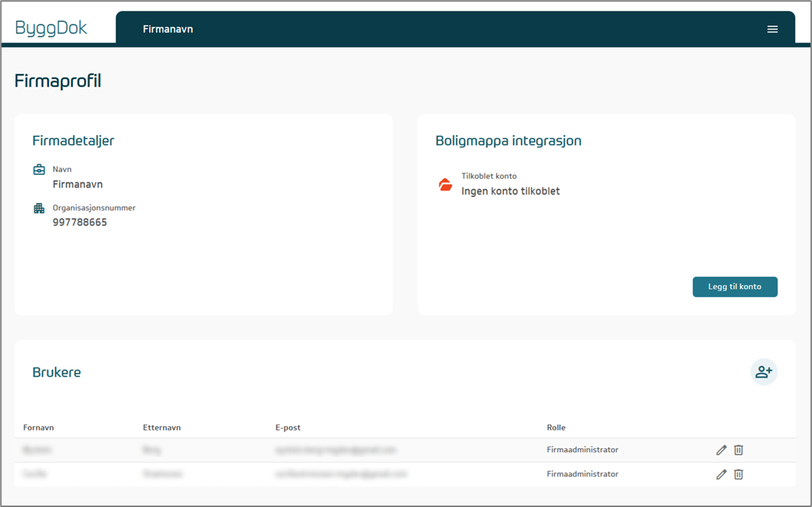Viewport: 812px width, 507px height.
Task: Click the Ingen konto tilkoblet text
Action: tap(511, 191)
